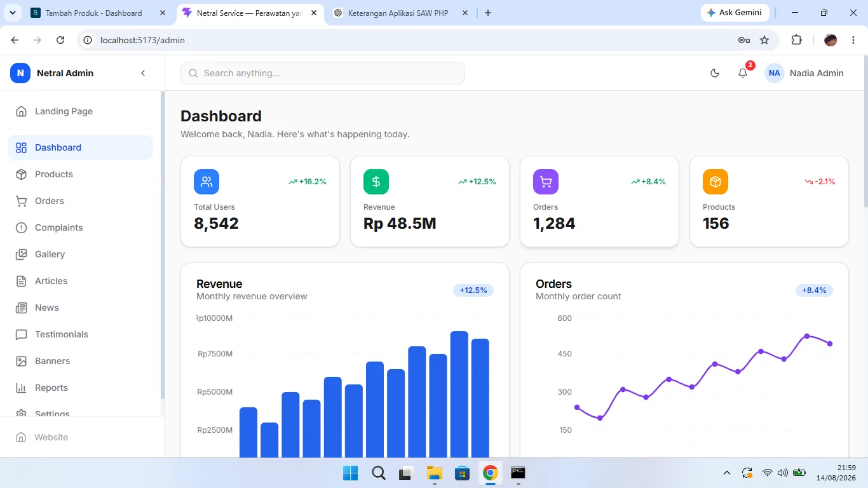Switch to Keterangan Aplikasi SAW PHP tab
Screen dimensions: 868x488
398,13
